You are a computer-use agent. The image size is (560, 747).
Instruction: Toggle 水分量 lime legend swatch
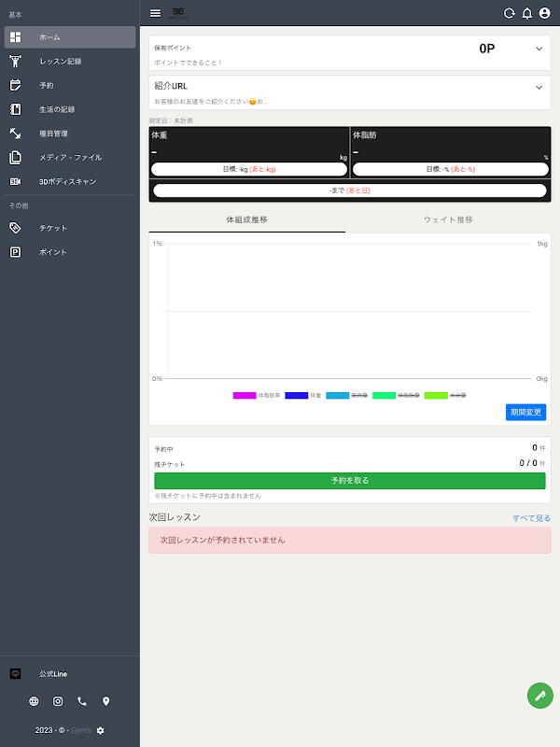436,395
